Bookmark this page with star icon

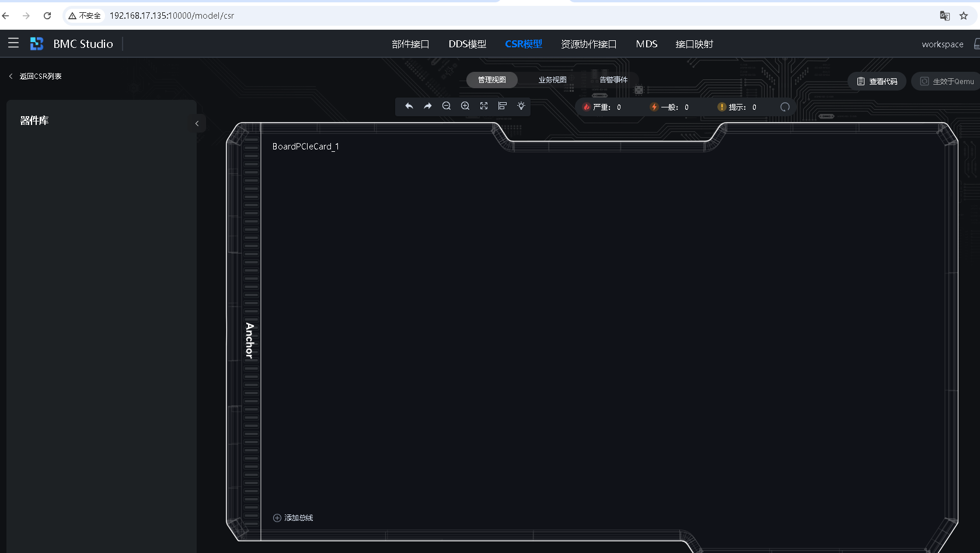coord(964,16)
